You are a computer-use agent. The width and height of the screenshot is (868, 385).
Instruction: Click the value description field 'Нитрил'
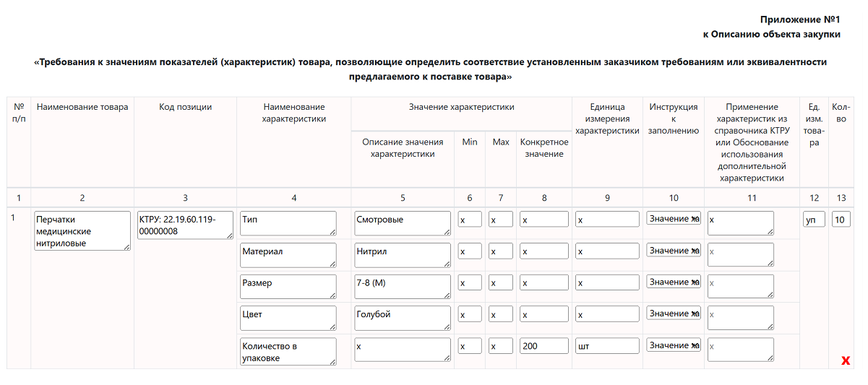point(403,255)
